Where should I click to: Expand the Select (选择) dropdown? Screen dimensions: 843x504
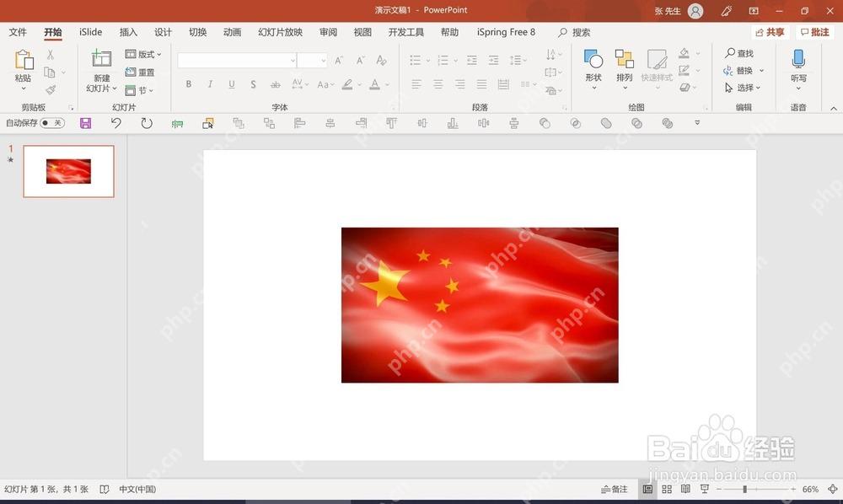743,87
